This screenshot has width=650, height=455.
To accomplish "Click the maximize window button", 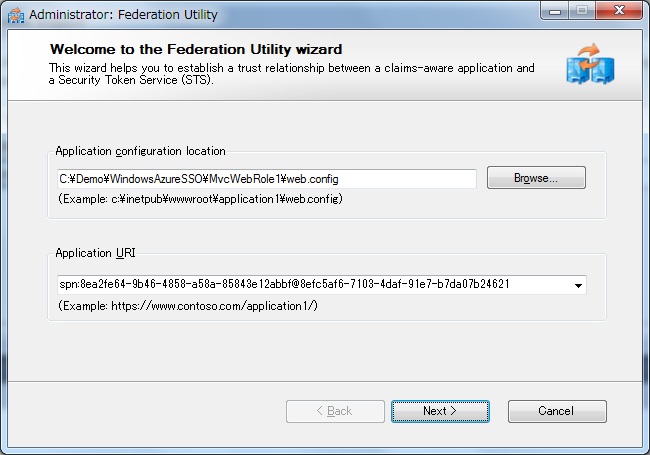I will tap(582, 10).
